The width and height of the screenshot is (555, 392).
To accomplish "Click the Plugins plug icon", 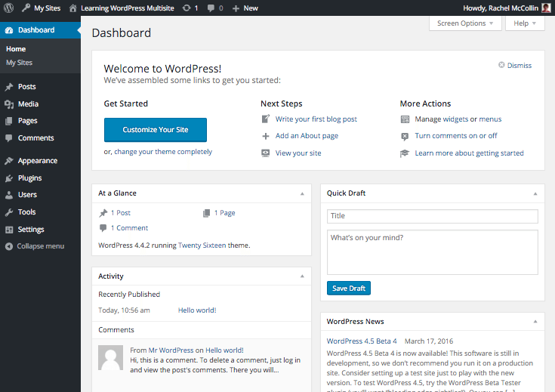I will [x=9, y=178].
